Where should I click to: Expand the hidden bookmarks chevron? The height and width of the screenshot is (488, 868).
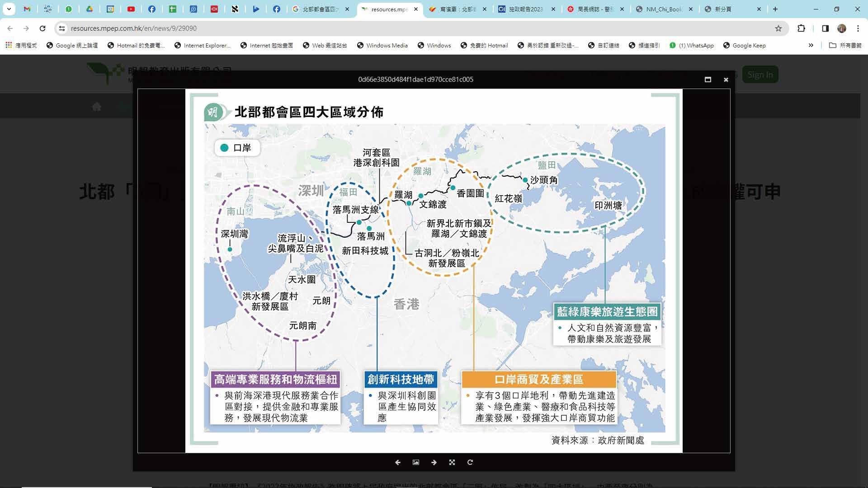tap(811, 45)
